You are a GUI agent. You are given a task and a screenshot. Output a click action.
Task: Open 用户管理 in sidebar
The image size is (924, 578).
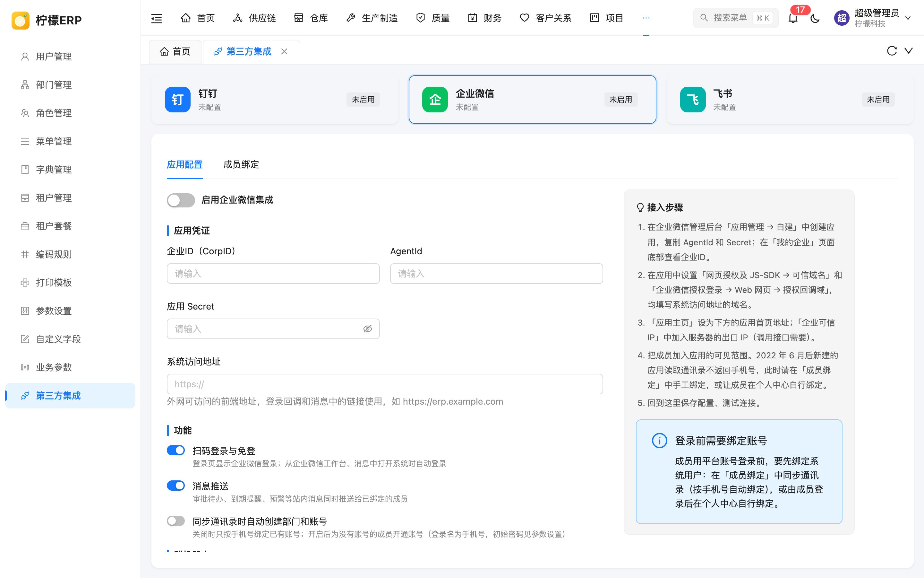tap(70, 57)
